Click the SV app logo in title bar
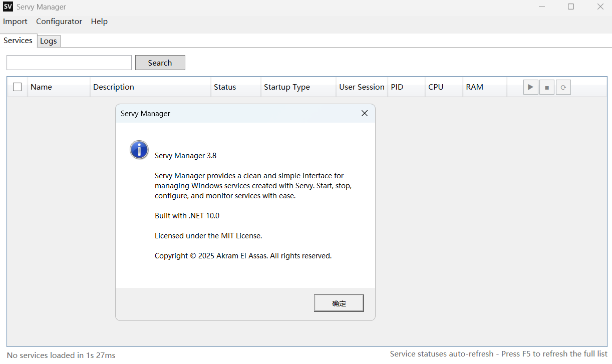The image size is (612, 364). 8,7
